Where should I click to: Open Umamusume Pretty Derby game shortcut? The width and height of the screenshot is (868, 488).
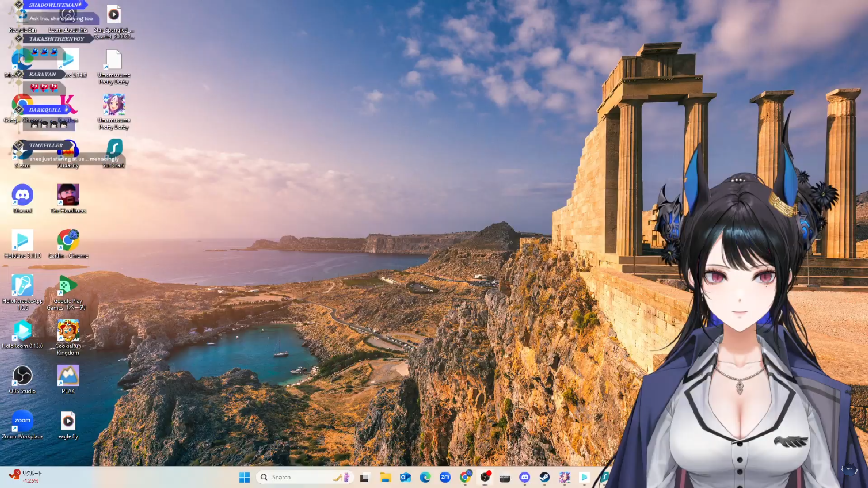pyautogui.click(x=114, y=105)
